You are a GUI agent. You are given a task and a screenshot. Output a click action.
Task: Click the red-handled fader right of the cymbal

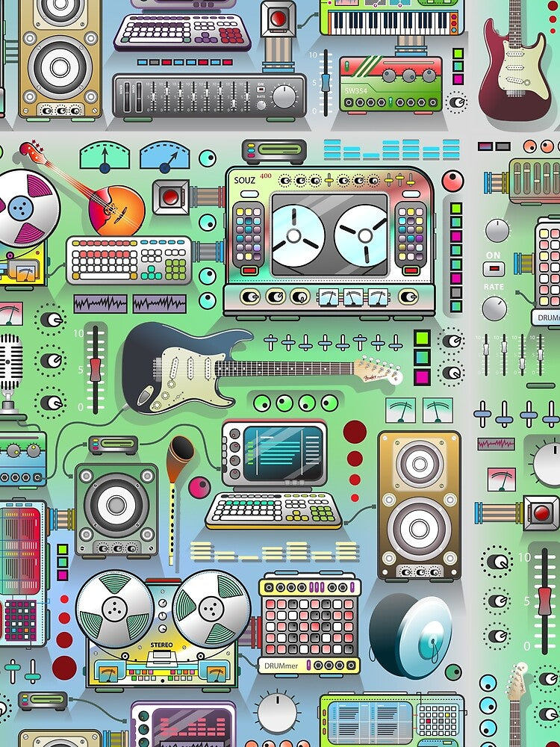pyautogui.click(x=545, y=601)
